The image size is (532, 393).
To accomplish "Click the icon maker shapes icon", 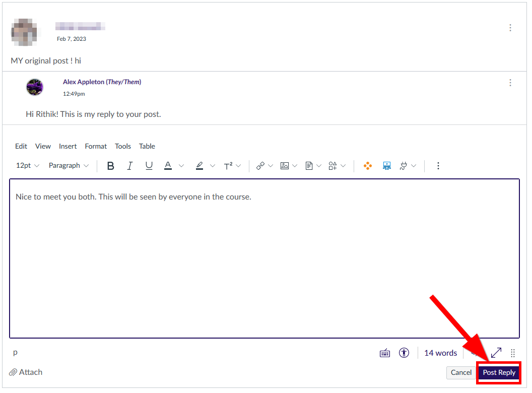I will [332, 166].
